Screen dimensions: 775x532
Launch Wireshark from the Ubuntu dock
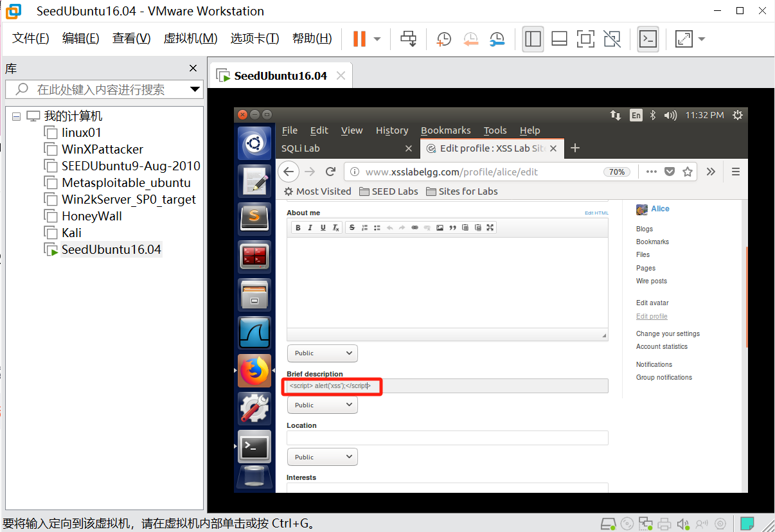coord(254,333)
